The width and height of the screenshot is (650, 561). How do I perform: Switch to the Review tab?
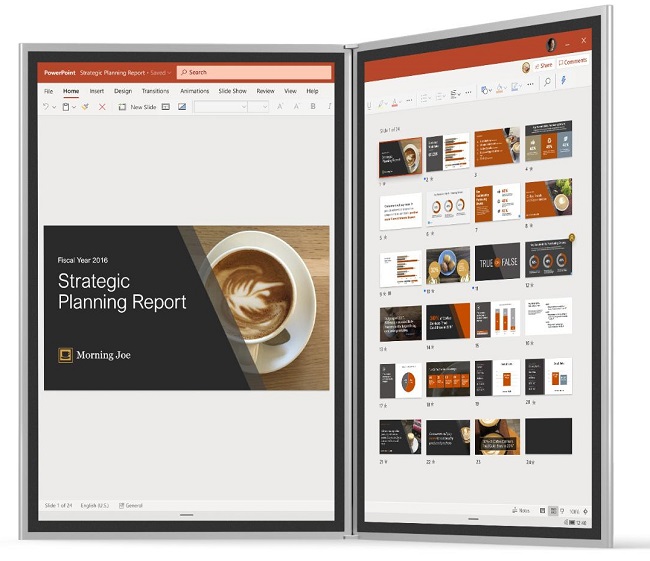[x=265, y=91]
